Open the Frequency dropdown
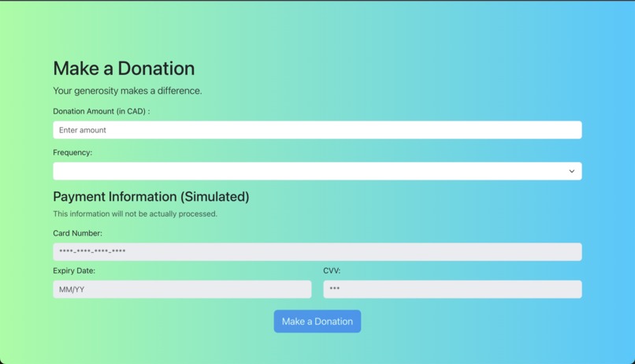 click(x=317, y=171)
